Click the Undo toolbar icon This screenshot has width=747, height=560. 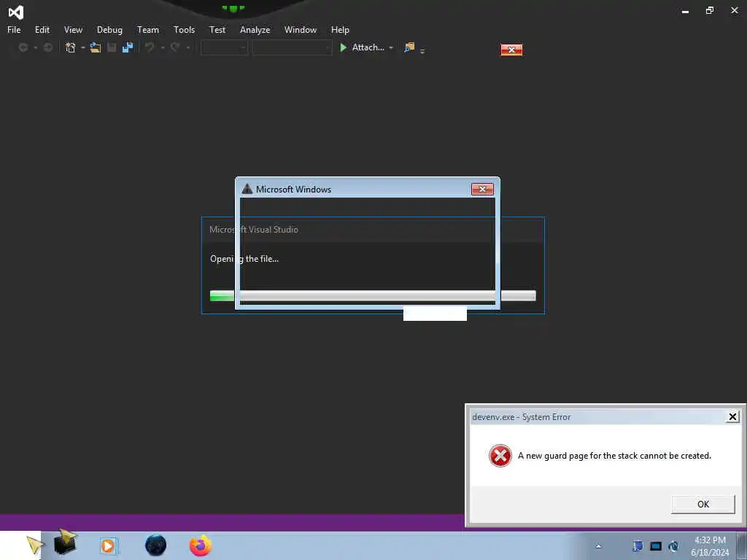coord(150,47)
